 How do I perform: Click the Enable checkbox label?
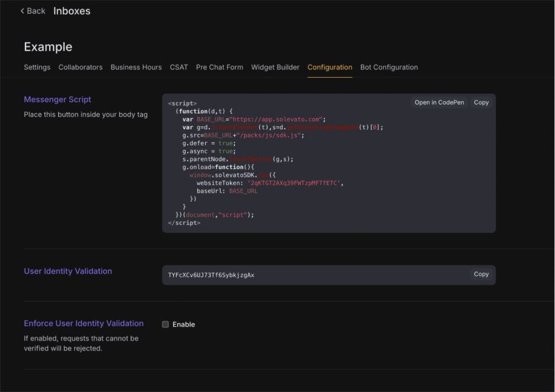pyautogui.click(x=184, y=324)
